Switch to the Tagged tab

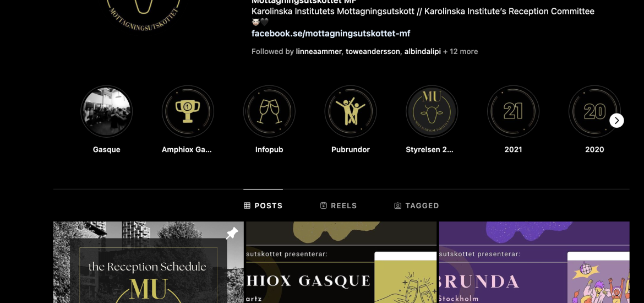(x=417, y=205)
